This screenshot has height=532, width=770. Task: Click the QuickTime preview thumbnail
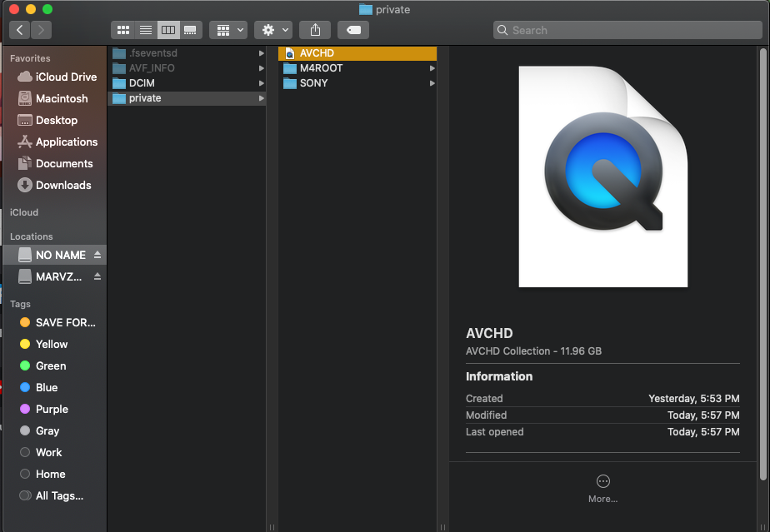(602, 177)
